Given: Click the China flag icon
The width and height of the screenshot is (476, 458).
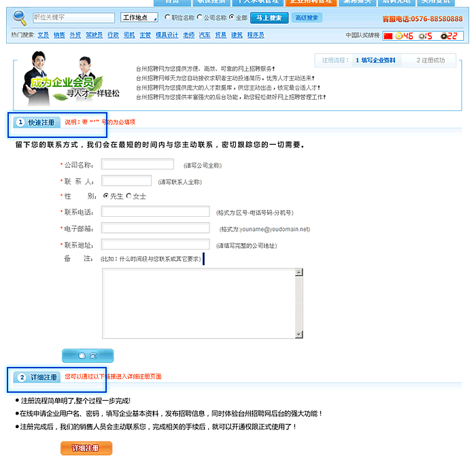Looking at the screenshot, I should [388, 35].
